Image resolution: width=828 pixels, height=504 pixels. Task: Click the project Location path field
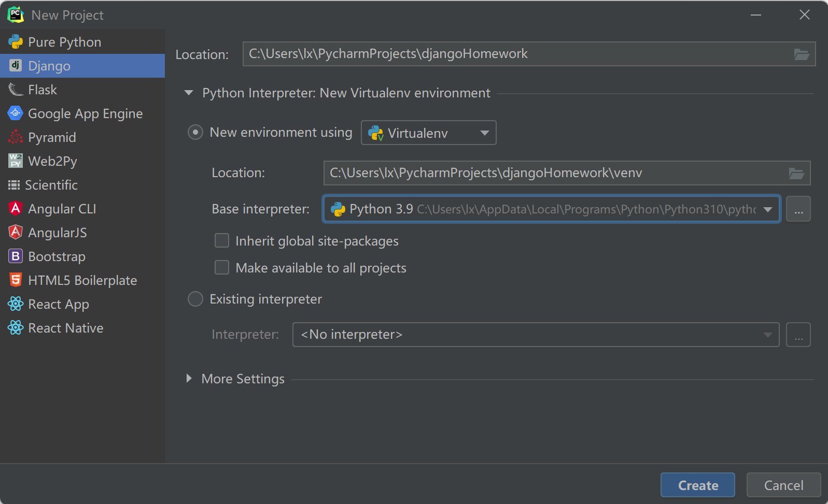pos(529,54)
